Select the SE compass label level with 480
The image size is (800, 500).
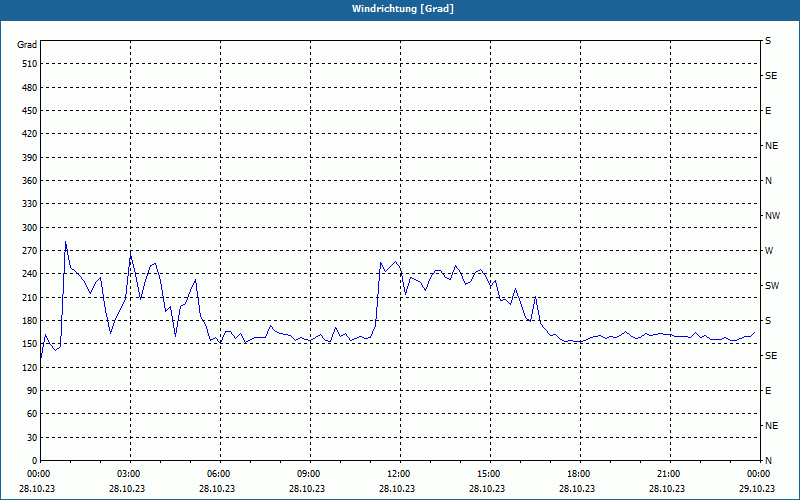pyautogui.click(x=771, y=76)
